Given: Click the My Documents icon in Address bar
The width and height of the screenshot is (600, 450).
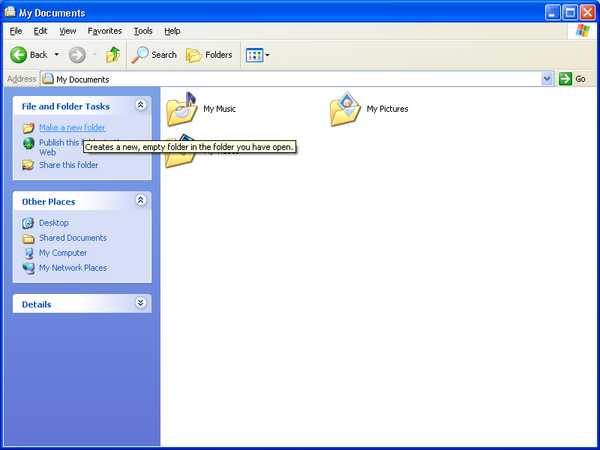Looking at the screenshot, I should point(48,79).
